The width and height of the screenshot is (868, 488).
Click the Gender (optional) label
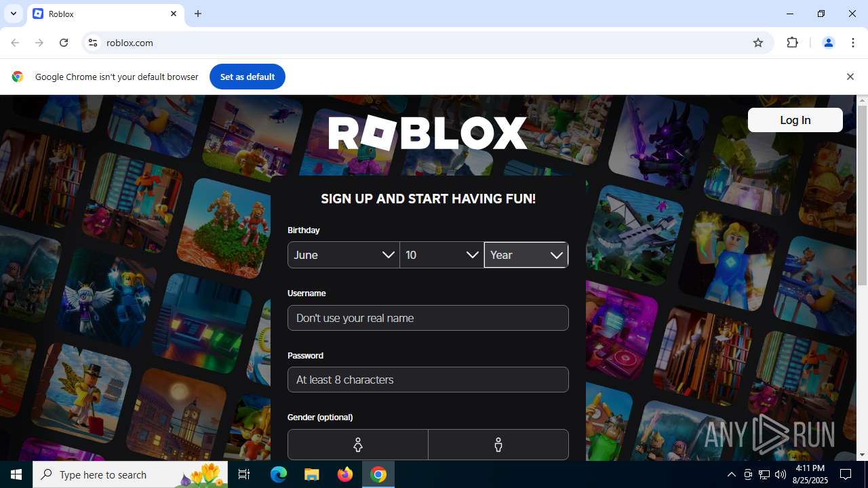click(320, 418)
